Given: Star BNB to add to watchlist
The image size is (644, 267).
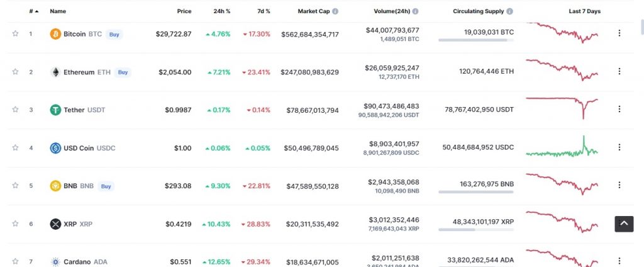Looking at the screenshot, I should (x=15, y=186).
